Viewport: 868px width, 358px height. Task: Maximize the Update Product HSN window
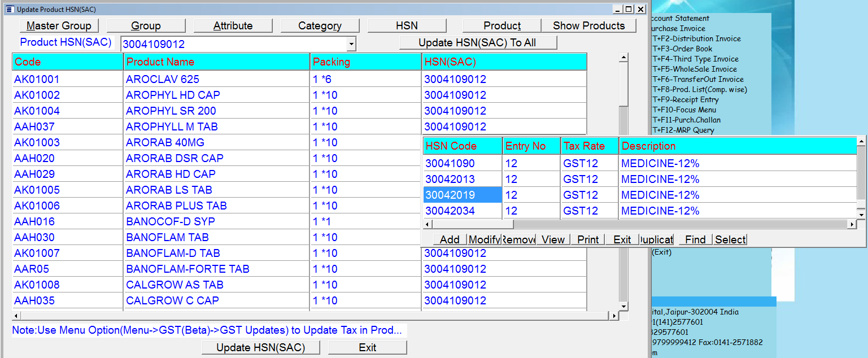point(629,9)
